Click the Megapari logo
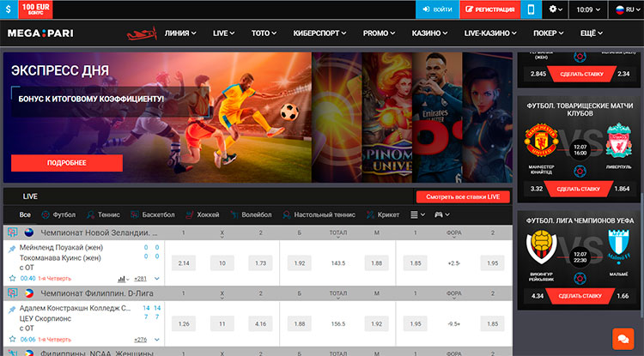 coord(40,33)
